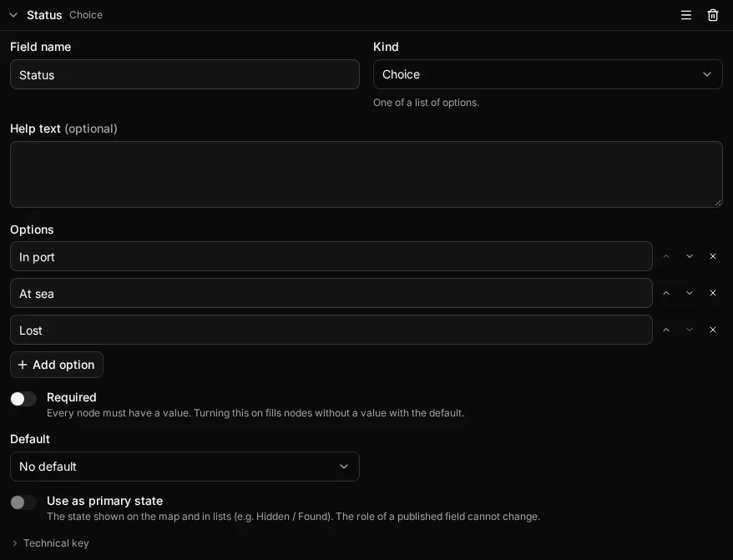Click the 'Status' heading title text
Viewport: 733px width, 560px height.
tap(44, 15)
